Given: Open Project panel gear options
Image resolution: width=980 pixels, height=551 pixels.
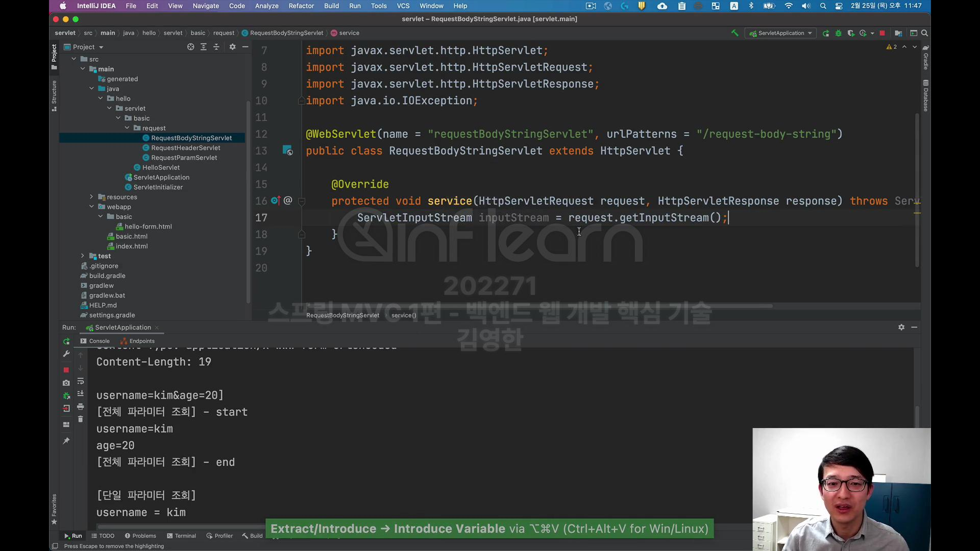Looking at the screenshot, I should pos(232,47).
